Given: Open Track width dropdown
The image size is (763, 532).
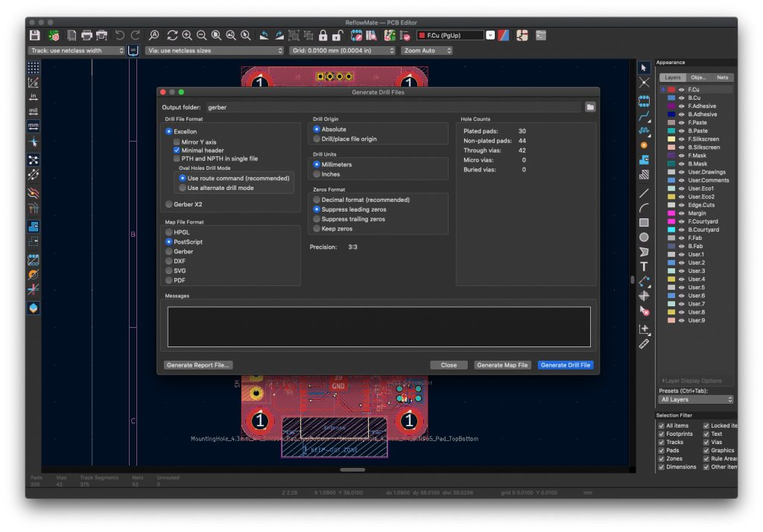Looking at the screenshot, I should coord(77,51).
